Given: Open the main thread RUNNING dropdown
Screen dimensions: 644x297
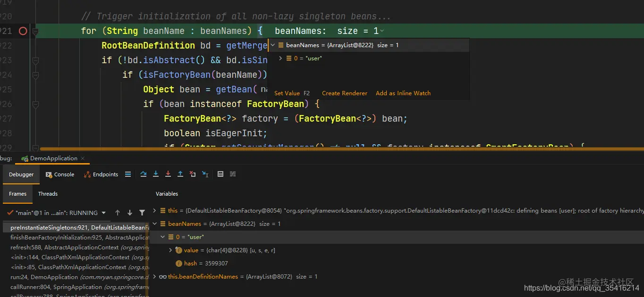Looking at the screenshot, I should tap(57, 213).
